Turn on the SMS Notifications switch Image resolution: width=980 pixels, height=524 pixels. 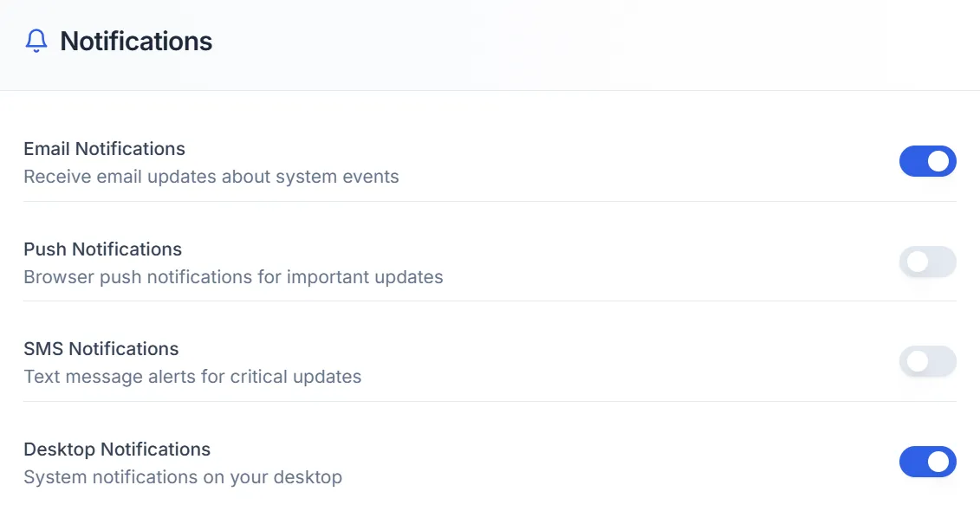point(927,362)
